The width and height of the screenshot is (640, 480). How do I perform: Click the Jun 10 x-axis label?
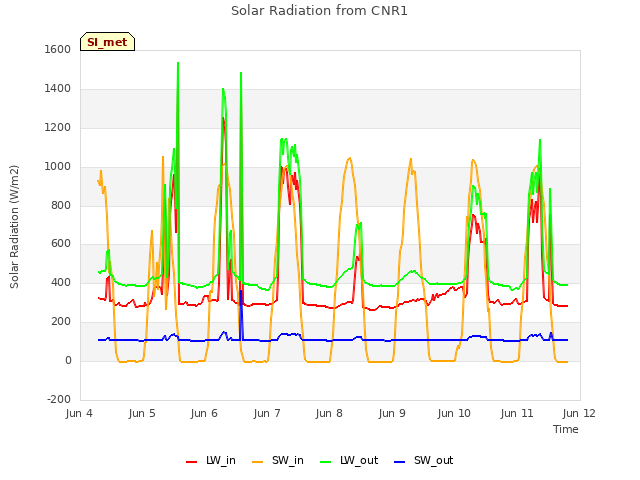pyautogui.click(x=454, y=413)
